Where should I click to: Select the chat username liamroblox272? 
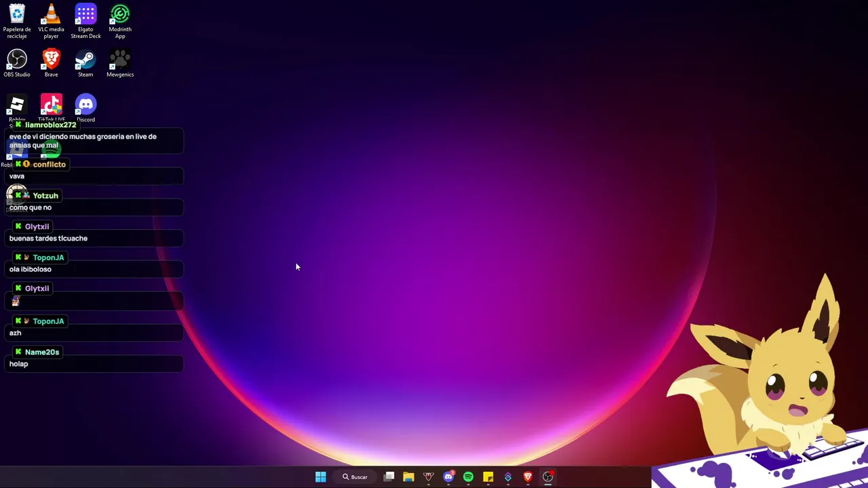click(x=50, y=125)
